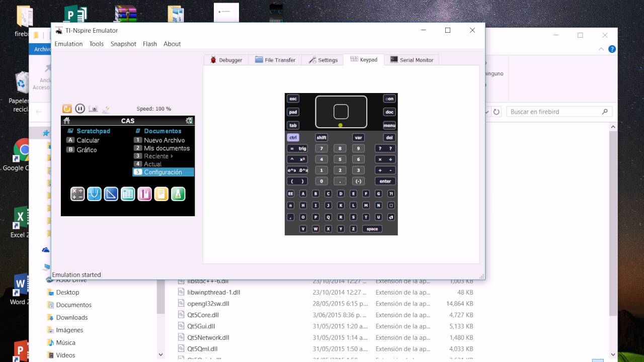Click the esc key on the keypad
This screenshot has width=644, height=362.
pos(293,99)
